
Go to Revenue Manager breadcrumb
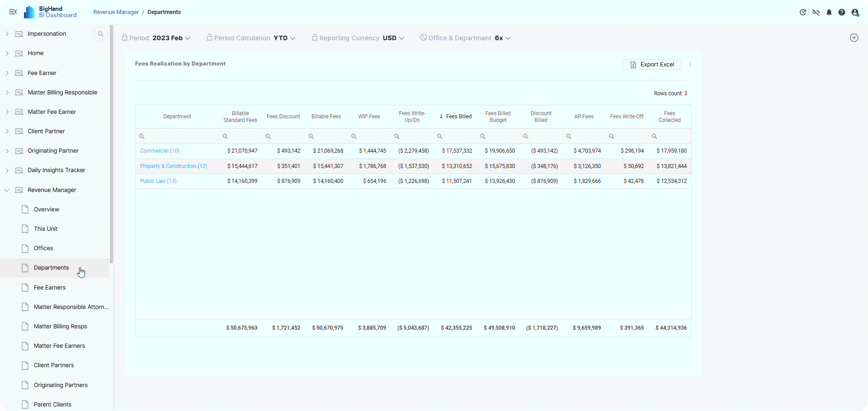[x=116, y=12]
